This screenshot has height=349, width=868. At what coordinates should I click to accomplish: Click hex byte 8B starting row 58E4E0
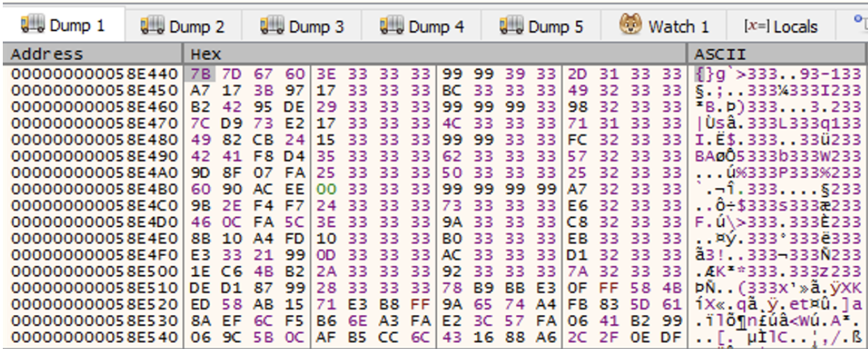[x=200, y=240]
